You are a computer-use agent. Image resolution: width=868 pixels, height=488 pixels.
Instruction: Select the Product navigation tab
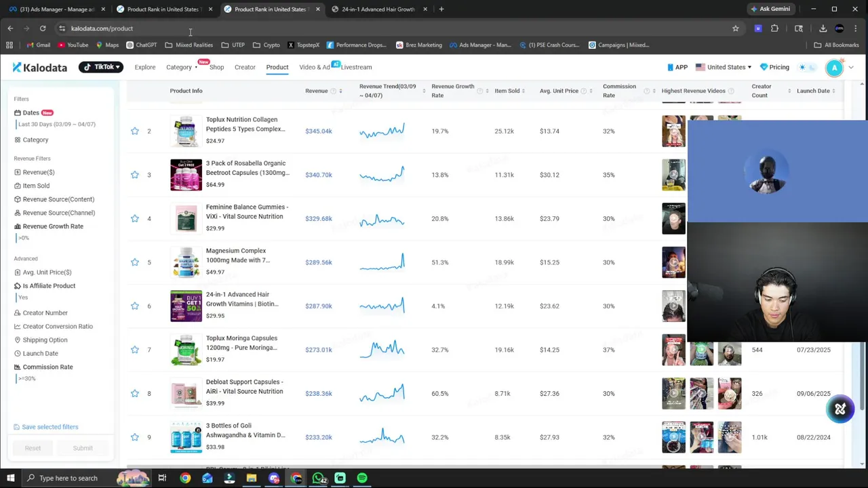(x=277, y=67)
